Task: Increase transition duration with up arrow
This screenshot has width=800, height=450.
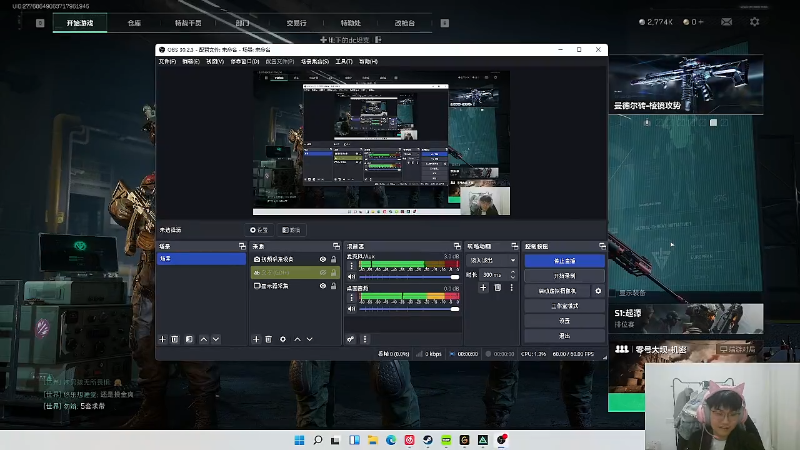Action: pyautogui.click(x=513, y=272)
